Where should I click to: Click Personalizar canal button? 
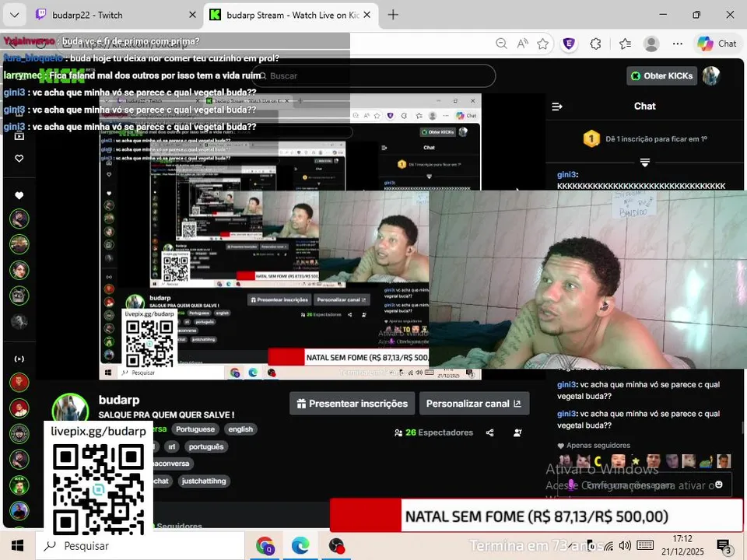click(x=474, y=404)
